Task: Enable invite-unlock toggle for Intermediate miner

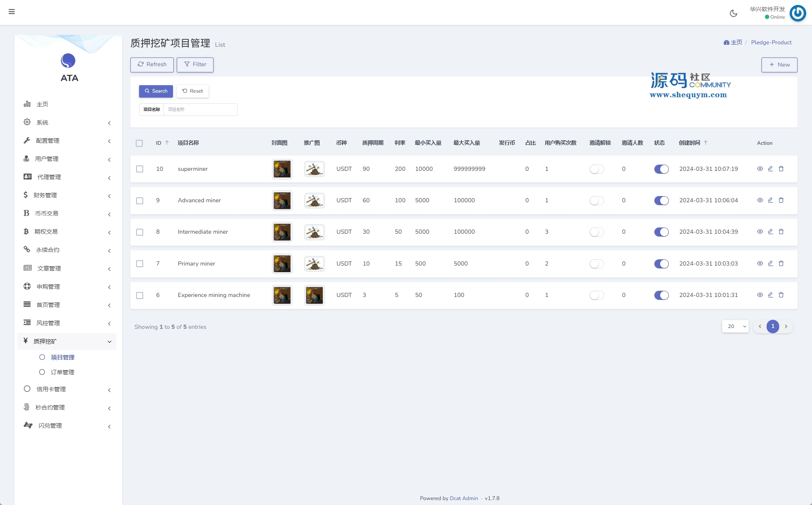Action: 596,232
